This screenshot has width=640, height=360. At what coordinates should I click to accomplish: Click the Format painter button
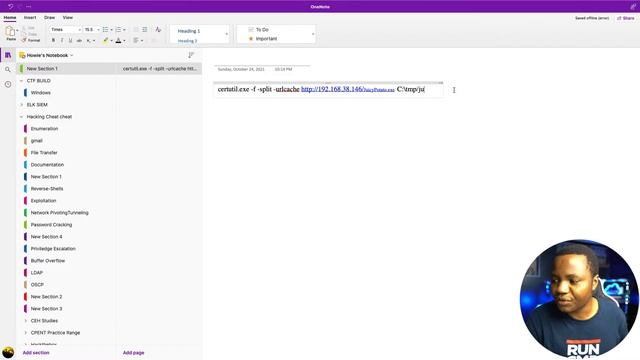[x=31, y=40]
